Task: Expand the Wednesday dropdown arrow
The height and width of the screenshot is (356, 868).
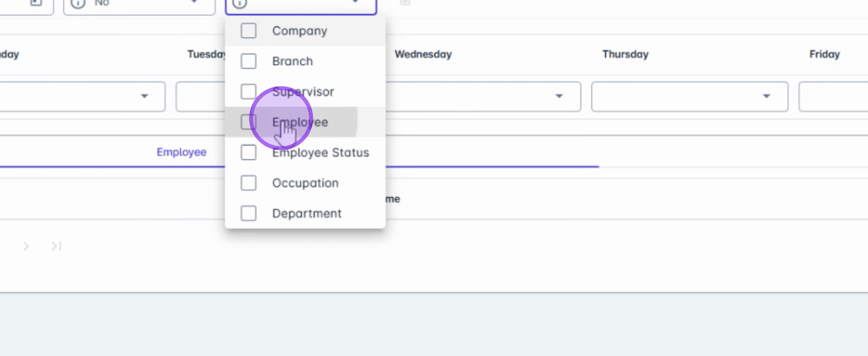Action: click(559, 96)
